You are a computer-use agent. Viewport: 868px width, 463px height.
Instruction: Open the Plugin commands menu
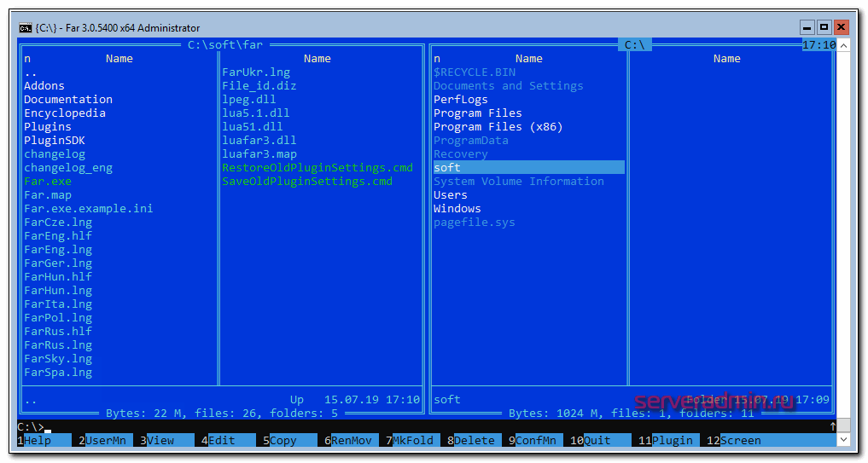tap(673, 441)
